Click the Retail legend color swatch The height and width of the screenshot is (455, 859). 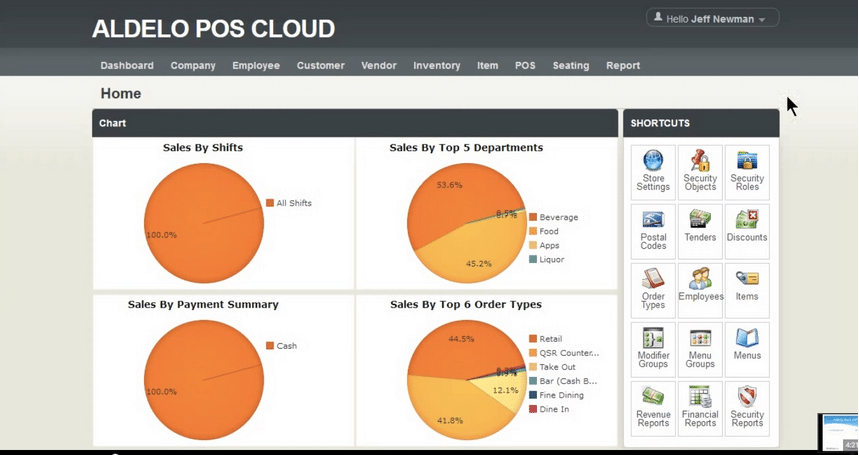tap(533, 339)
